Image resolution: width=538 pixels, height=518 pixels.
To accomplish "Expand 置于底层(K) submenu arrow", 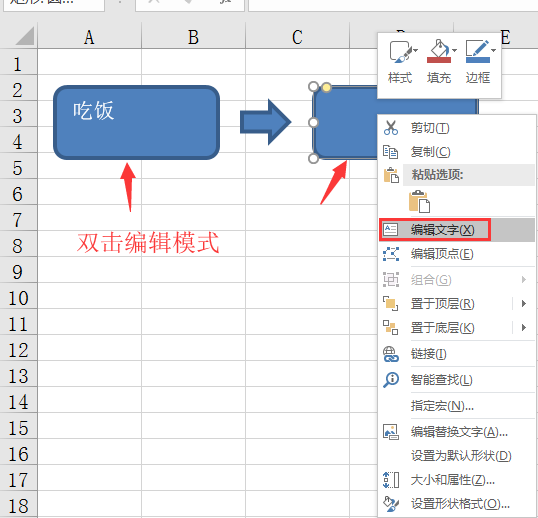I will [x=524, y=328].
